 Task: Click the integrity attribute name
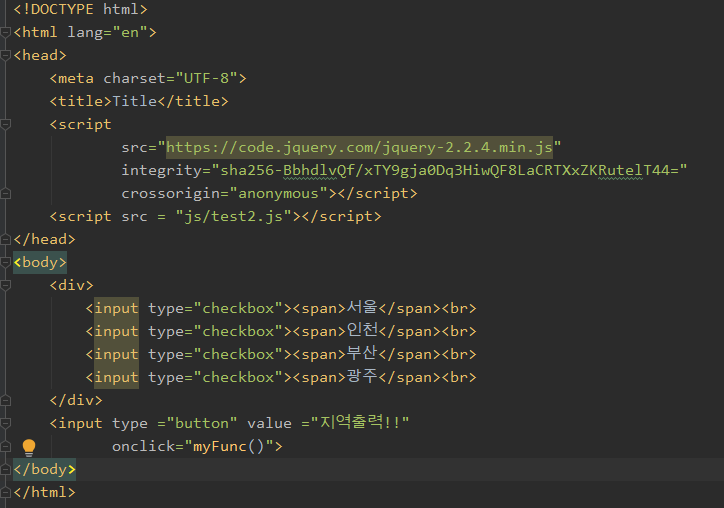(x=162, y=171)
